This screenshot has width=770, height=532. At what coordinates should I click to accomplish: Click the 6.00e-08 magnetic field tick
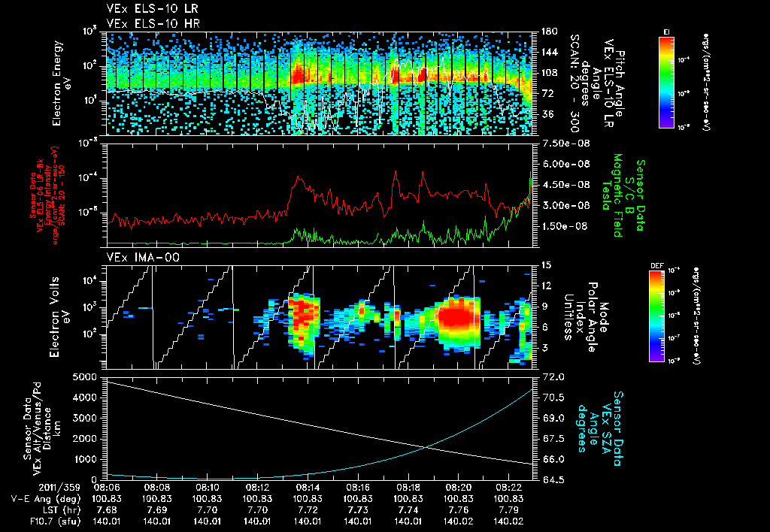click(x=565, y=164)
